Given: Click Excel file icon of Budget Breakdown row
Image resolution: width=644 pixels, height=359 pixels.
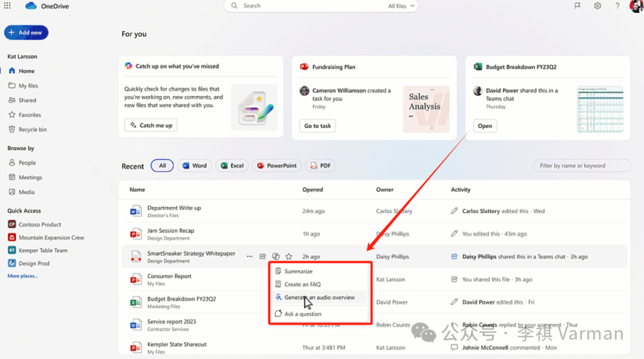Looking at the screenshot, I should point(135,302).
